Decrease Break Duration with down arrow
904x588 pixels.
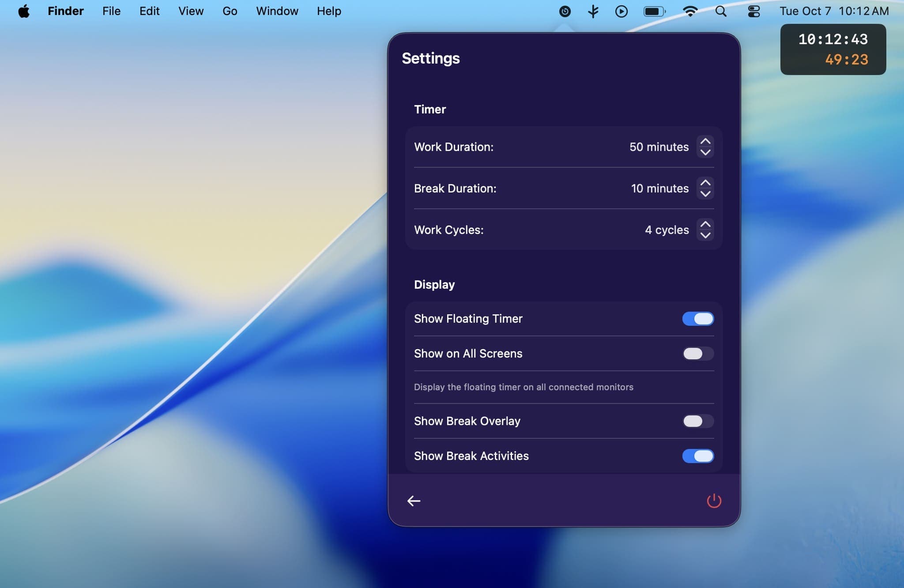pyautogui.click(x=705, y=194)
